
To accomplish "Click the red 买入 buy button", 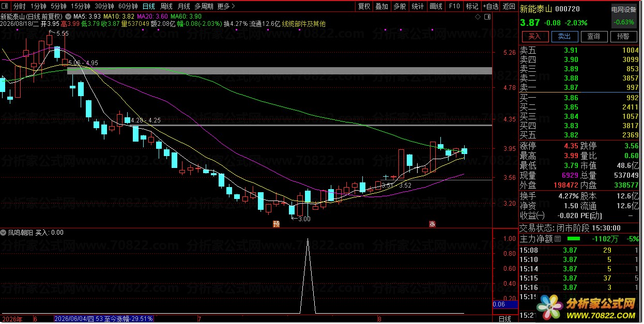I will [534, 36].
